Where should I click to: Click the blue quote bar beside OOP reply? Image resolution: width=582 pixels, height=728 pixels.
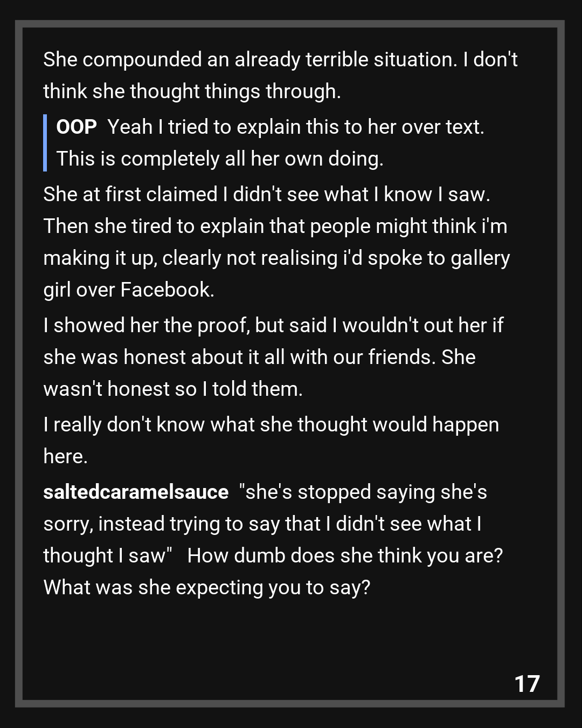pyautogui.click(x=45, y=143)
